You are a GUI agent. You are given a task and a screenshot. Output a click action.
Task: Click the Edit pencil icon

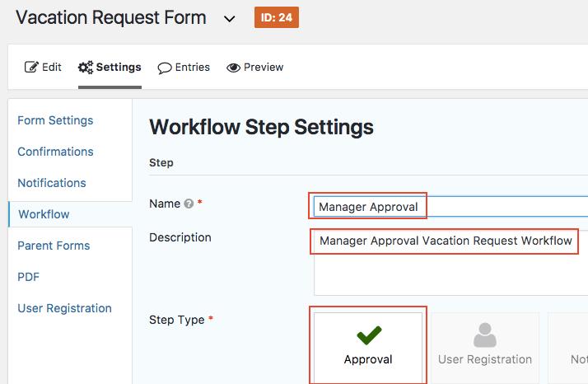(x=31, y=68)
